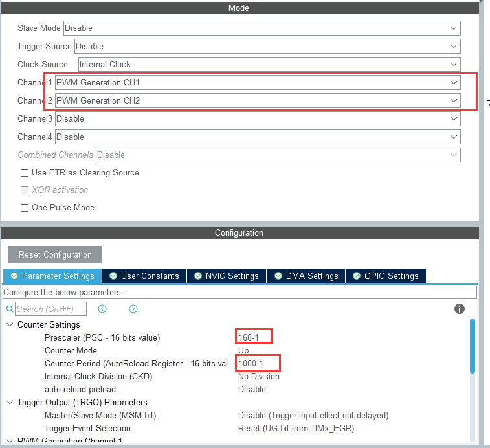
Task: Open the DMA Settings tab
Action: (x=306, y=276)
